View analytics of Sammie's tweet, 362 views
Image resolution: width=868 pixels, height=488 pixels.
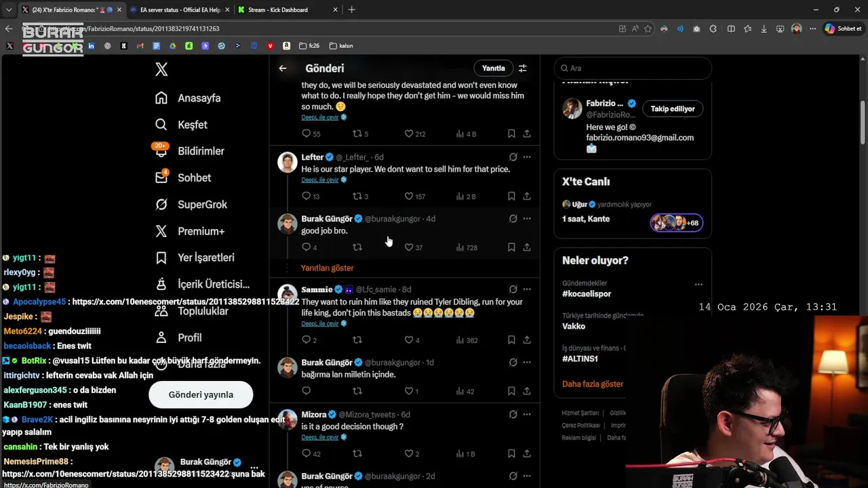click(467, 340)
